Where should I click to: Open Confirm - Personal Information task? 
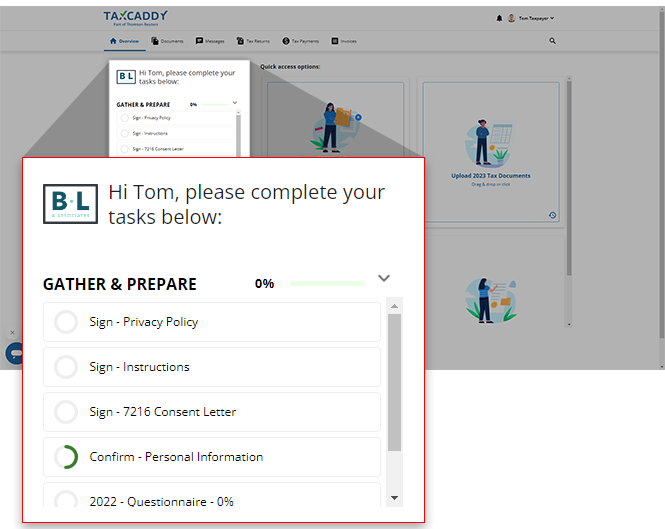pyautogui.click(x=212, y=457)
